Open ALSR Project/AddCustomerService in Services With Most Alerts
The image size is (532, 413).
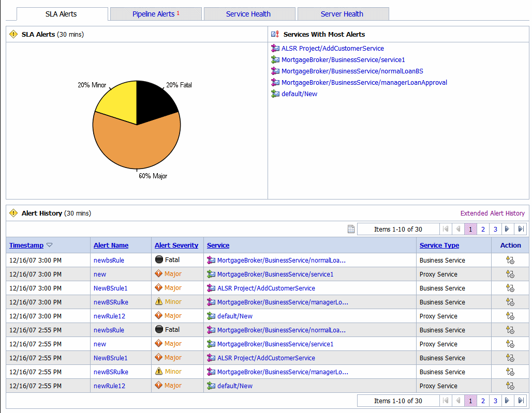[332, 49]
